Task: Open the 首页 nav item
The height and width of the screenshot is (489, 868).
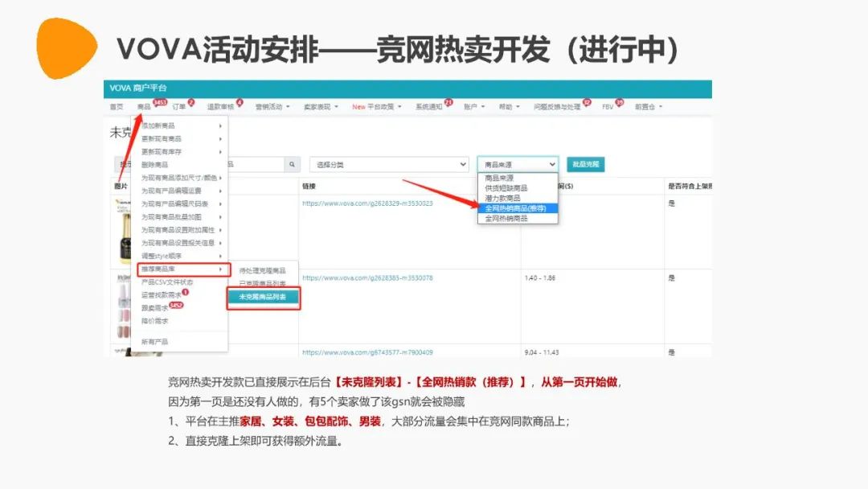Action: click(x=117, y=107)
